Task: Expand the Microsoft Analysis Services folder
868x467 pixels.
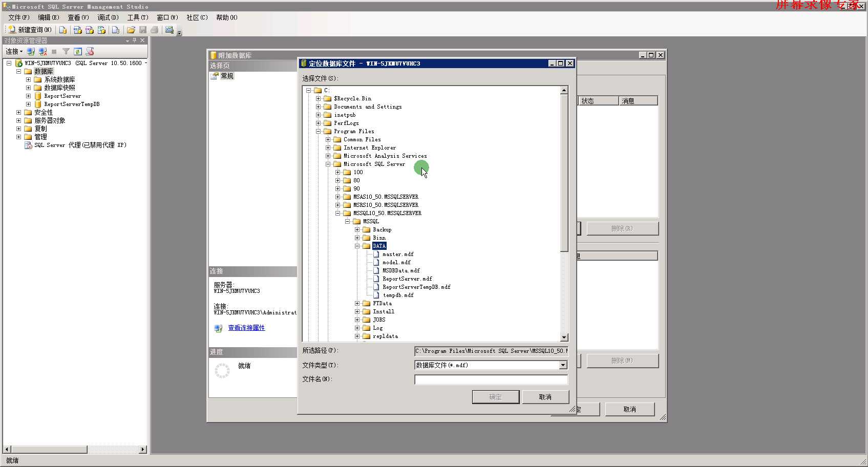Action: [x=328, y=156]
